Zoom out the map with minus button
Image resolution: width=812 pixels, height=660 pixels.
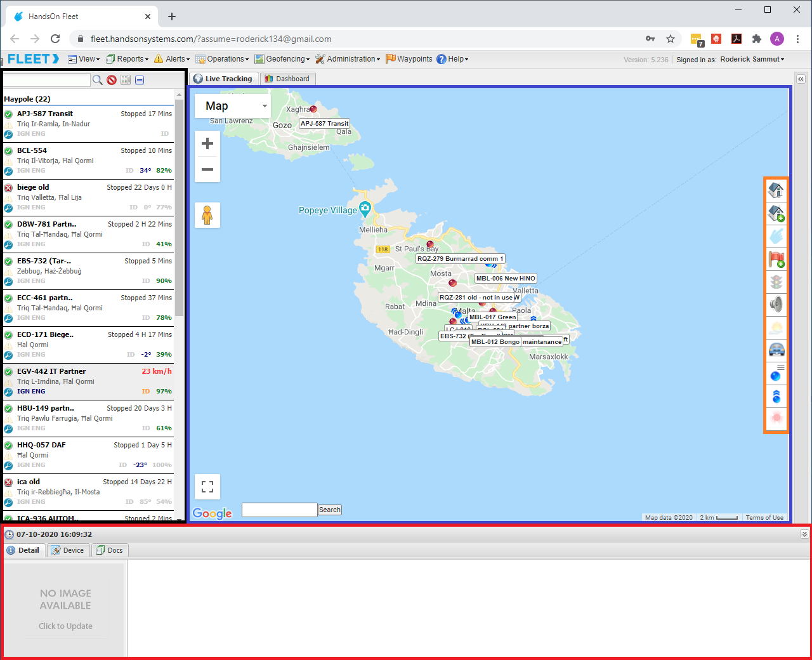[207, 169]
